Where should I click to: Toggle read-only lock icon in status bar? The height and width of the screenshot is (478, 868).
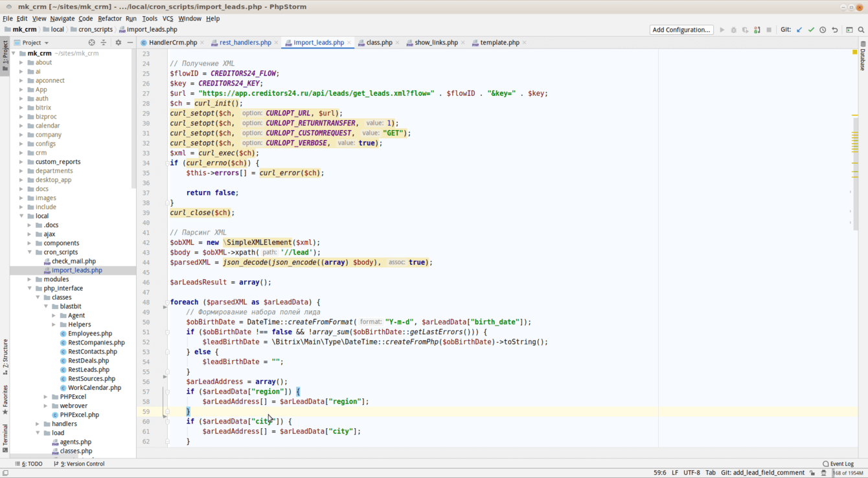pos(812,473)
